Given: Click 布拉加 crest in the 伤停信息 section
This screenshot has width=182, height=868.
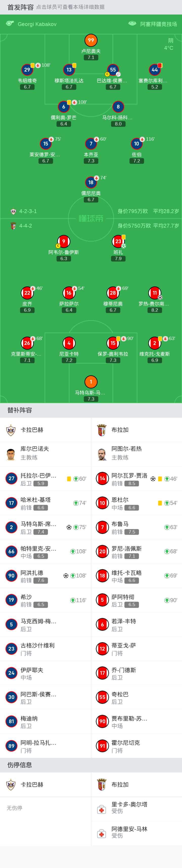Looking at the screenshot, I should pyautogui.click(x=102, y=785).
